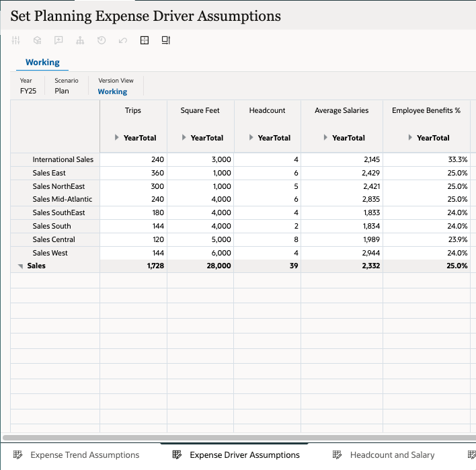Click Trips cell 300 for Sales NorthEast
Screen dimensions: 476x470
(133, 186)
